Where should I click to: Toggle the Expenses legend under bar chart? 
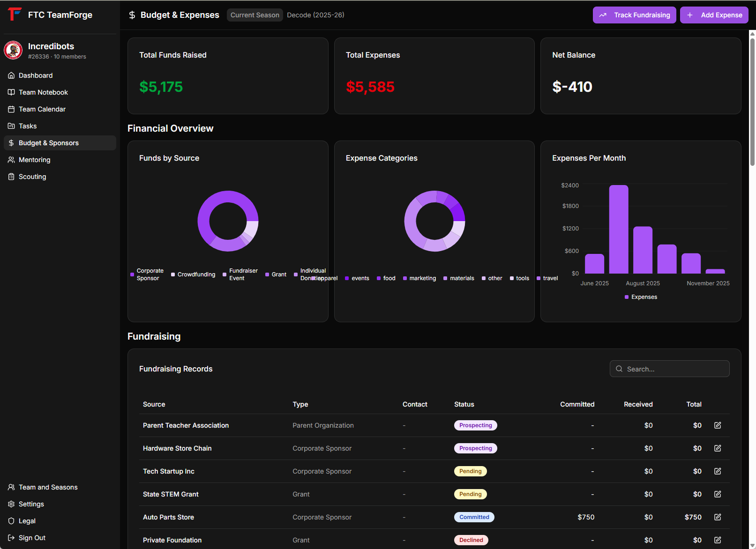tap(641, 297)
